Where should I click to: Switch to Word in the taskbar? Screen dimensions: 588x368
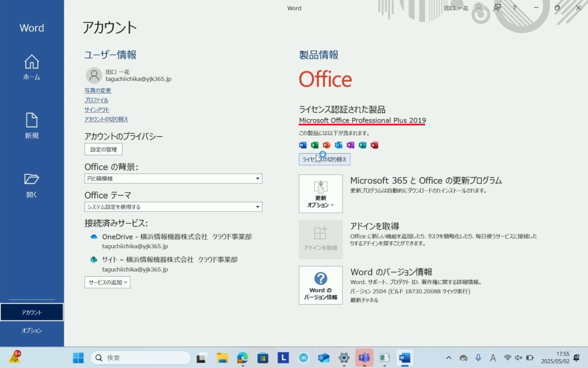point(404,358)
